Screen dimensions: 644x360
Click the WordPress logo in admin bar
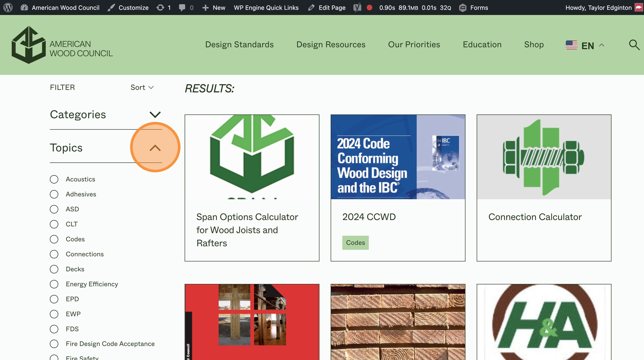(x=8, y=7)
